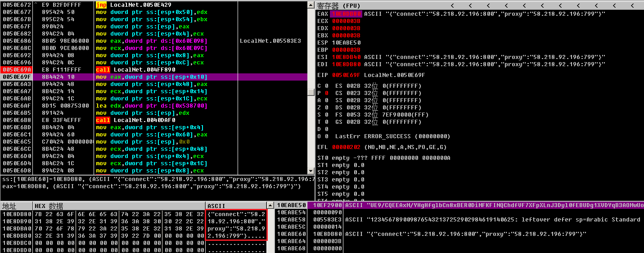Select the EAX register value 10E8DB80

pos(346,14)
